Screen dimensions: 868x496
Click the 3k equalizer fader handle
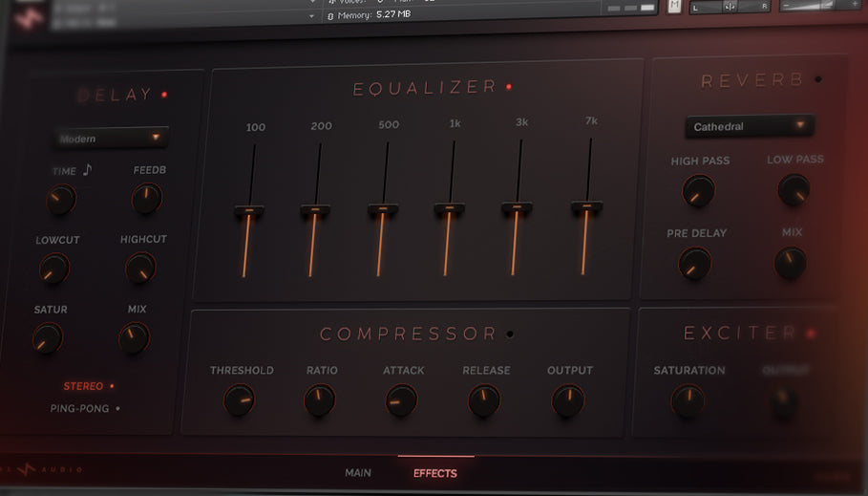(x=517, y=207)
